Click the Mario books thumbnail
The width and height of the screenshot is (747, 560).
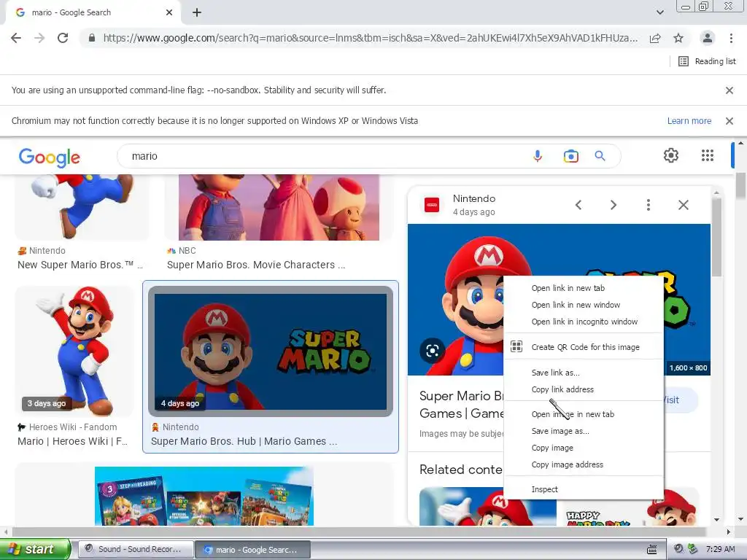click(204, 496)
